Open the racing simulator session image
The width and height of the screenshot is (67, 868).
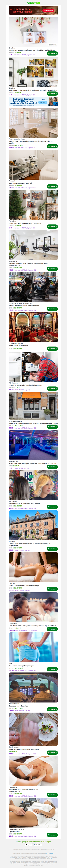(33, 287)
